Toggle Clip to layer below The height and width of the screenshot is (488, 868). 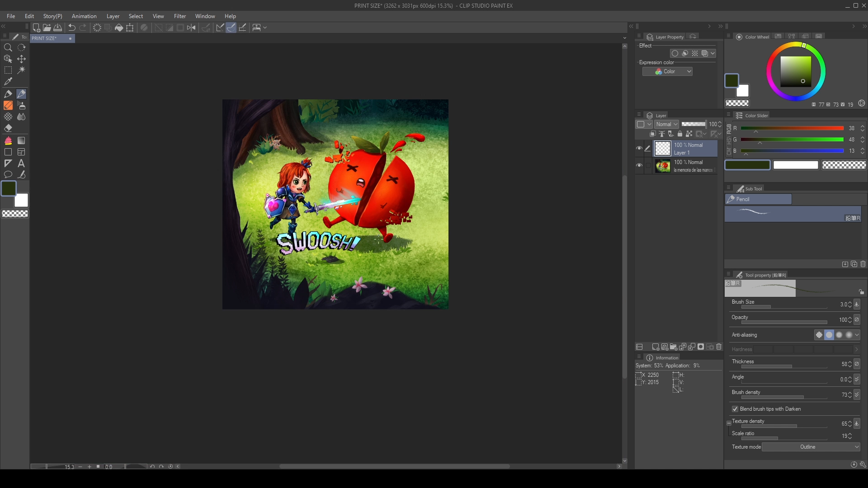(652, 134)
